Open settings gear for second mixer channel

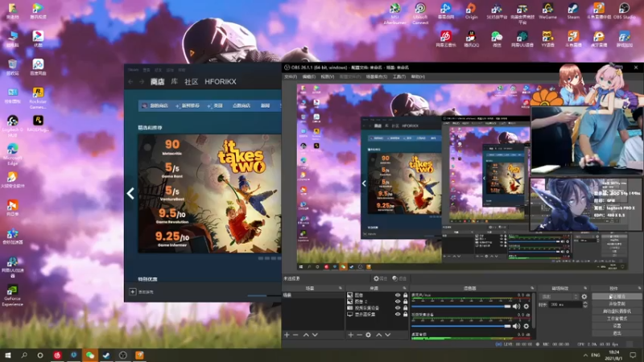click(x=526, y=326)
